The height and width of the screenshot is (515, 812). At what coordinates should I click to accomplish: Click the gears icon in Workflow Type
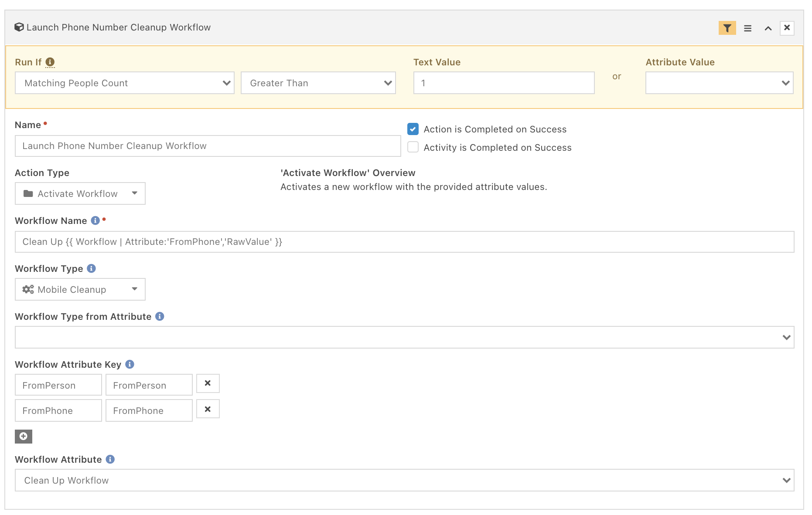click(x=28, y=289)
